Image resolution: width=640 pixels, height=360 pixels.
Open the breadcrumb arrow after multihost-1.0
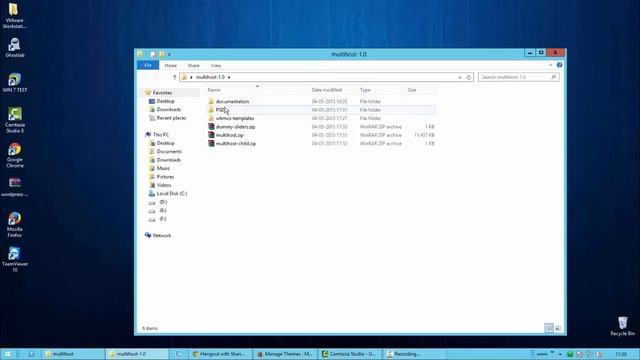point(229,77)
